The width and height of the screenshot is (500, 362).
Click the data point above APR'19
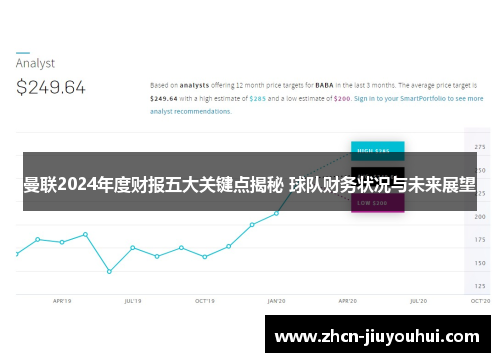[x=62, y=242]
